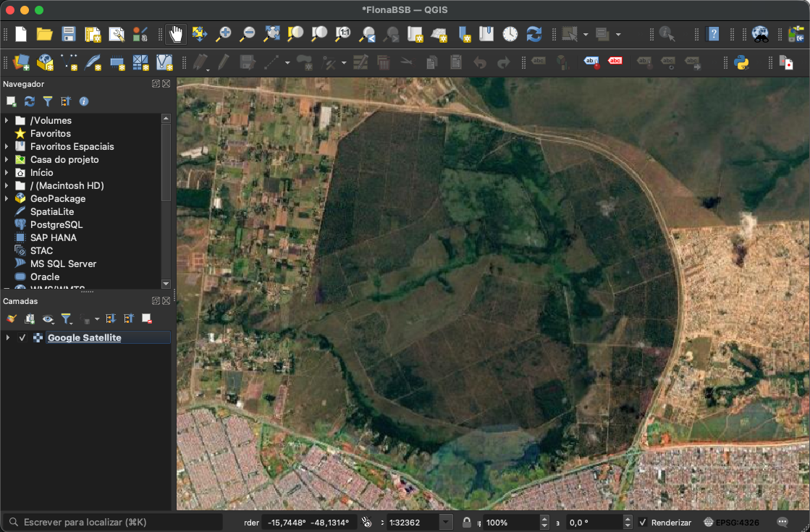The width and height of the screenshot is (810, 532).
Task: Expand the Início browser item
Action: coord(7,172)
